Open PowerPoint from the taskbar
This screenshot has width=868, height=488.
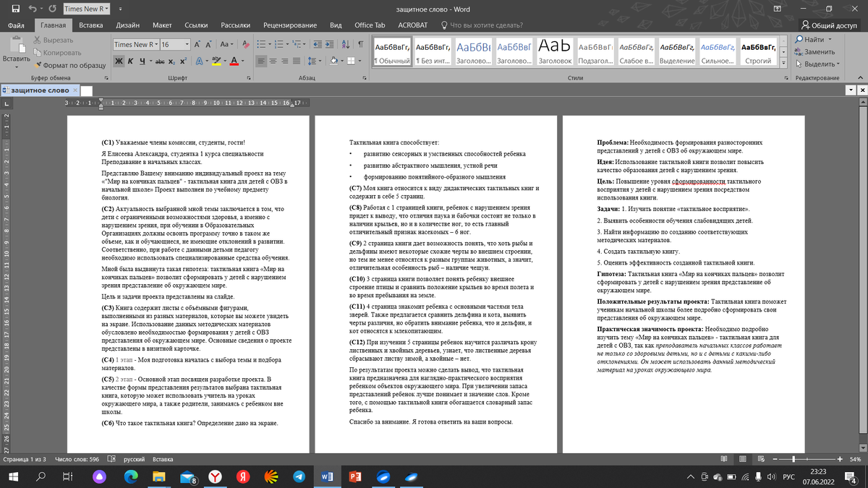(x=355, y=476)
